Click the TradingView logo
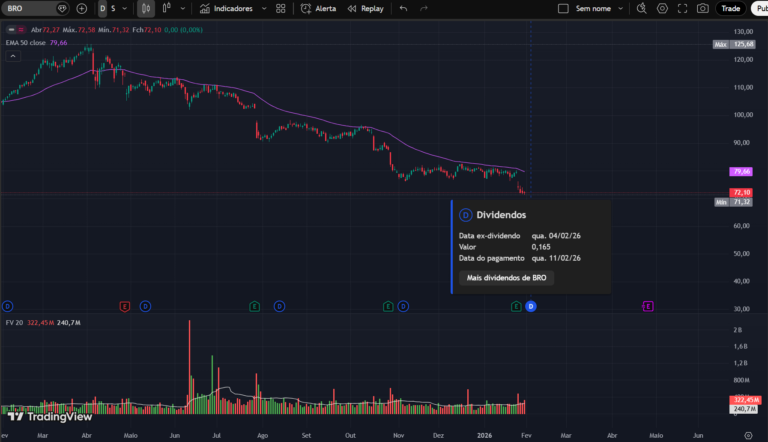This screenshot has width=768, height=442. (50, 417)
